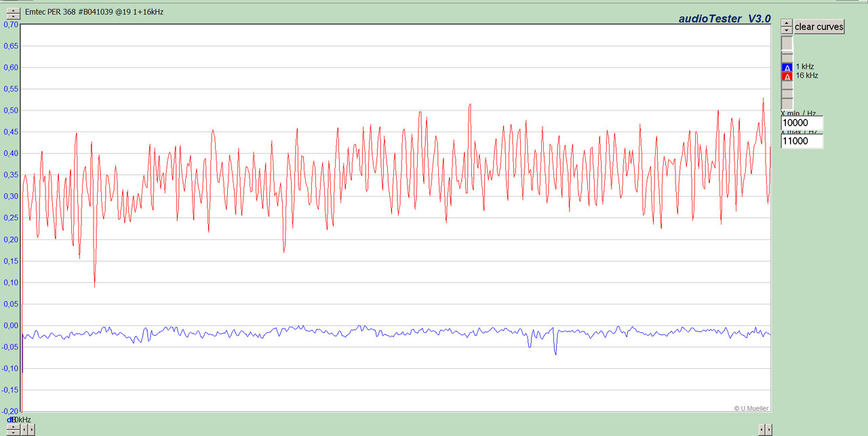Viewport: 868px width, 436px height.
Task: Click the '0,70' y-axis label
Action: 11,24
